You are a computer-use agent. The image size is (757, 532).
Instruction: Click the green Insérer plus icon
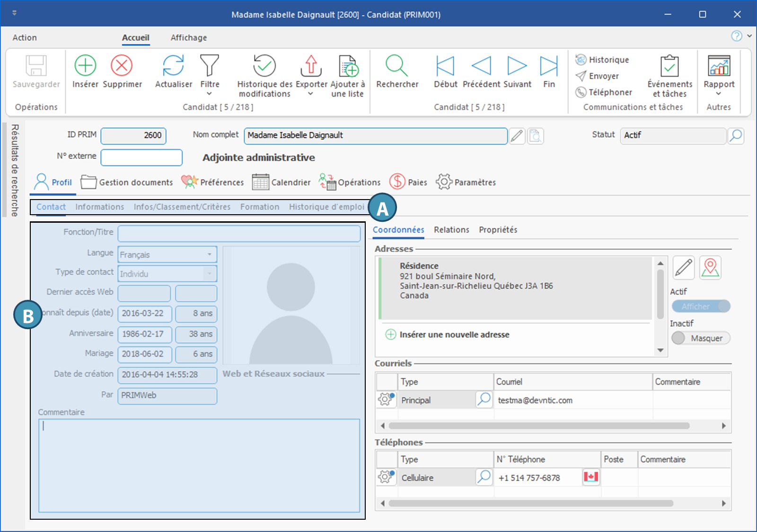click(85, 66)
